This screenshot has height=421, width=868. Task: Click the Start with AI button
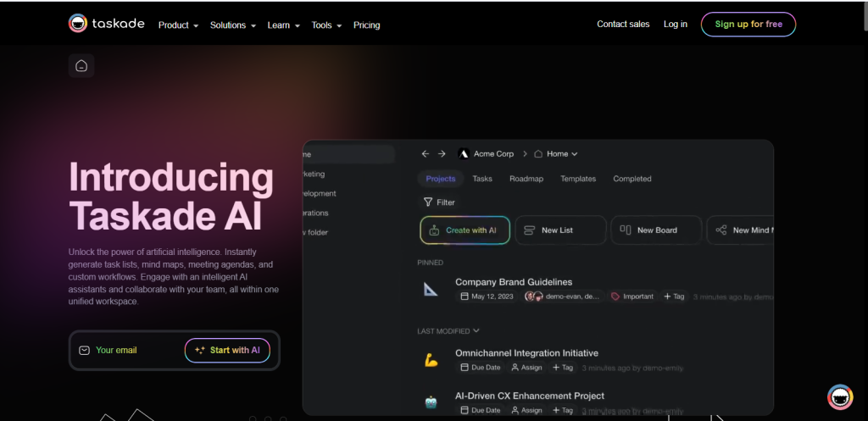227,350
